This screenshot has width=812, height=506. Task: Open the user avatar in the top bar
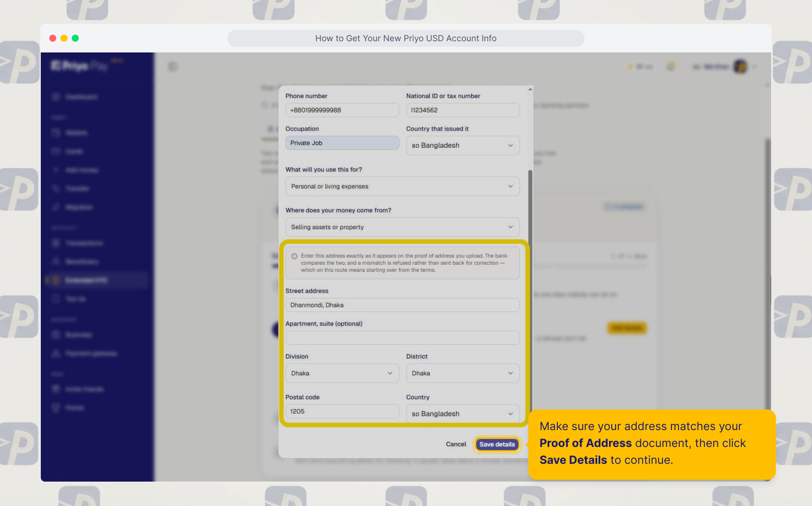740,67
